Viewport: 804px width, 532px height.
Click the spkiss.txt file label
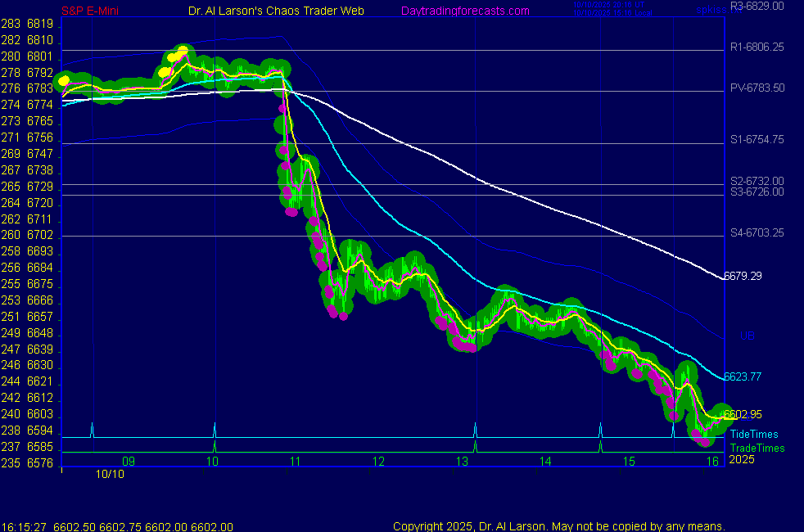[708, 11]
